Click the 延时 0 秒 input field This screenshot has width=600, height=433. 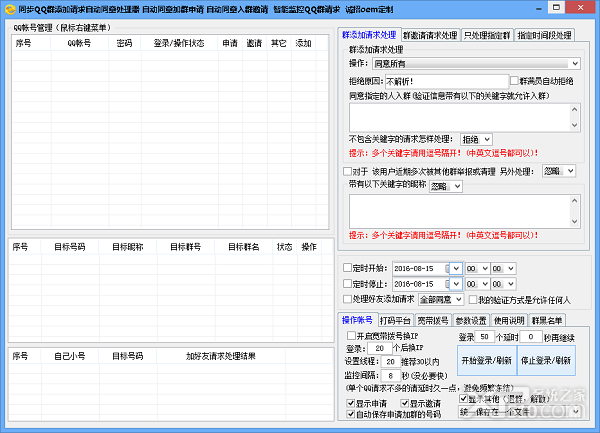tap(531, 337)
